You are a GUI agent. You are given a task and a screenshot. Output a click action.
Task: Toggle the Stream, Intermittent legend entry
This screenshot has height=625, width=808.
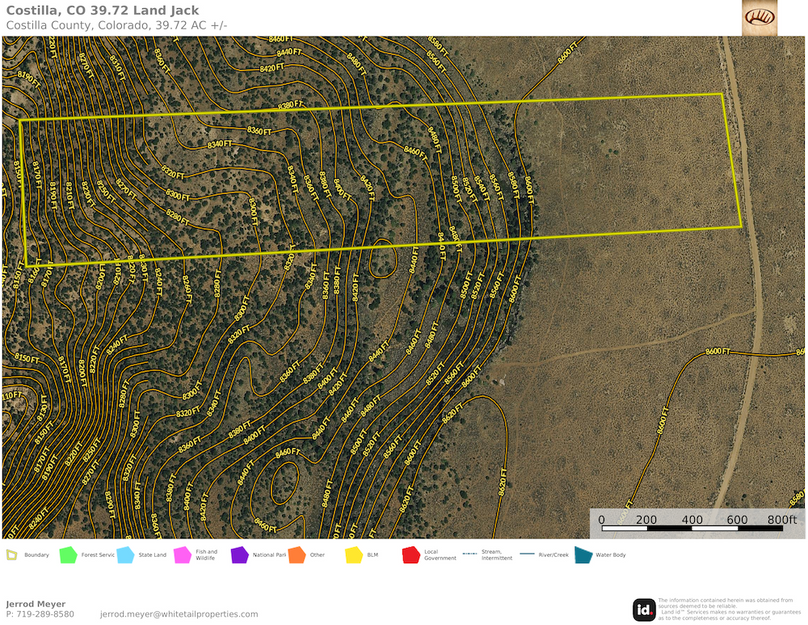[469, 554]
